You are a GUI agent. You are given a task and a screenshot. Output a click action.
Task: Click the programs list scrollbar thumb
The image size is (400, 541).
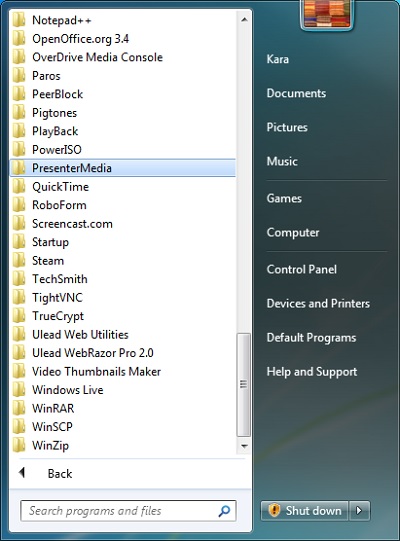(244, 385)
